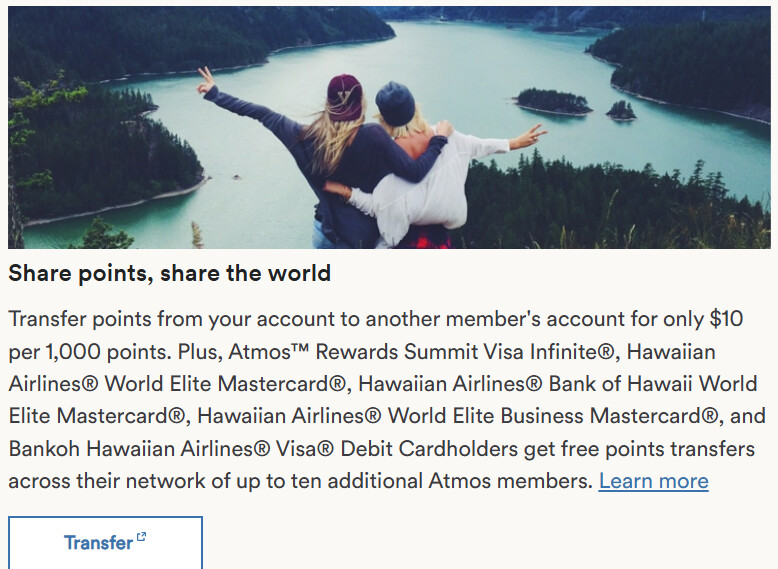
Task: Click the external link icon beside Transfer
Action: pyautogui.click(x=141, y=538)
